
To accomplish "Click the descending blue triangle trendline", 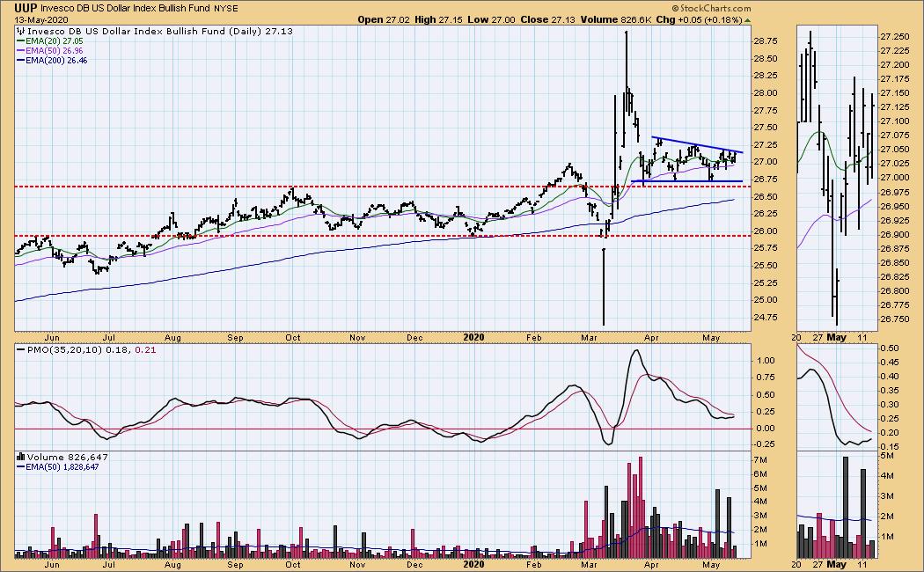I will (697, 145).
